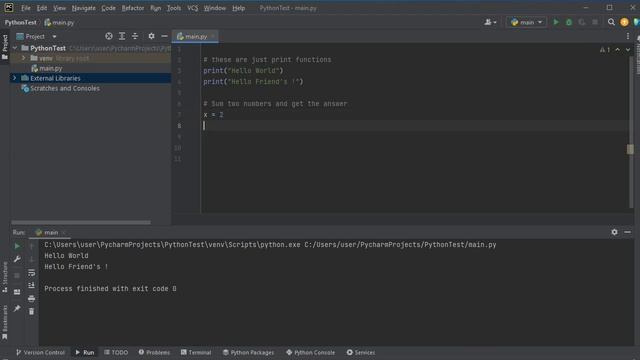Image resolution: width=640 pixels, height=360 pixels.
Task: Run the main configuration with green play button
Action: (x=556, y=22)
